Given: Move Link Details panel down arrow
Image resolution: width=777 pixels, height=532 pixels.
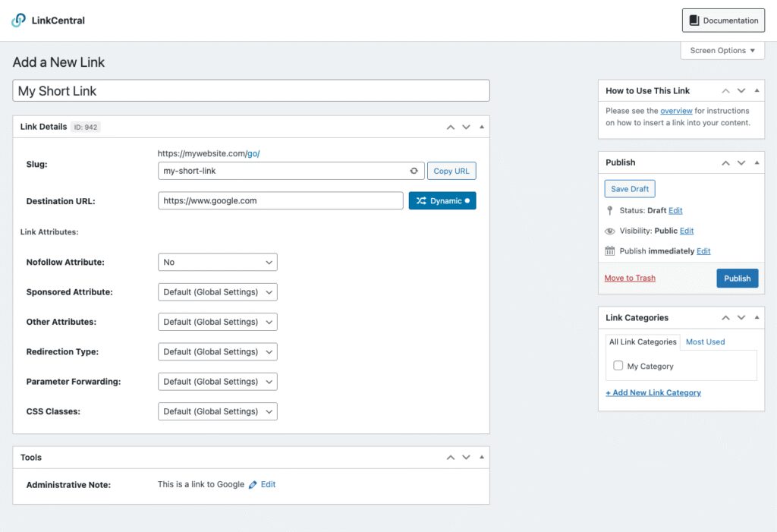Looking at the screenshot, I should (x=467, y=127).
